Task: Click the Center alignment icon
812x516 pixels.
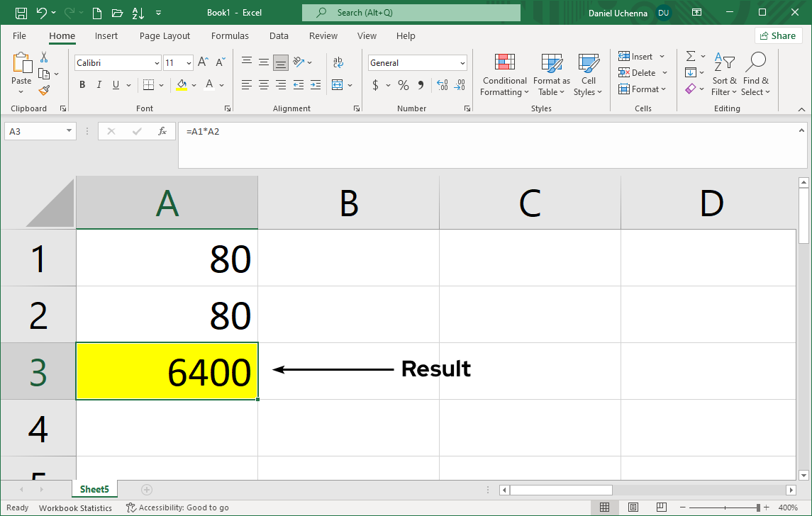Action: 263,84
